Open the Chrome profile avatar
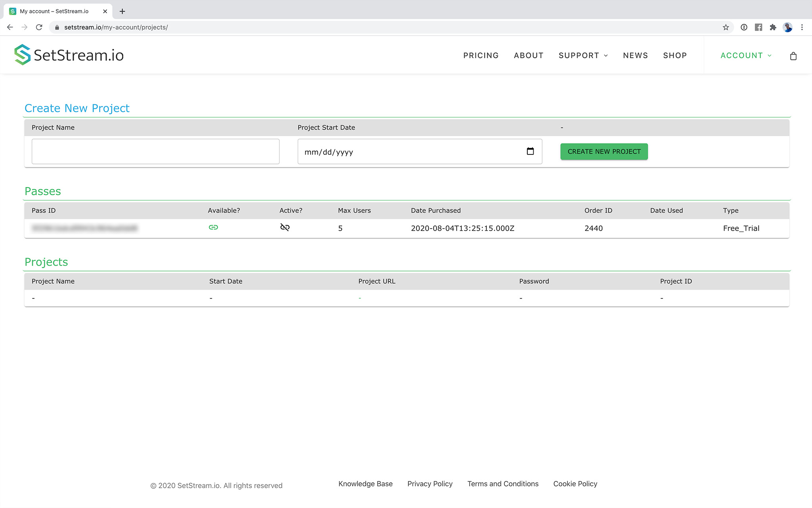This screenshot has height=508, width=812. pos(787,27)
